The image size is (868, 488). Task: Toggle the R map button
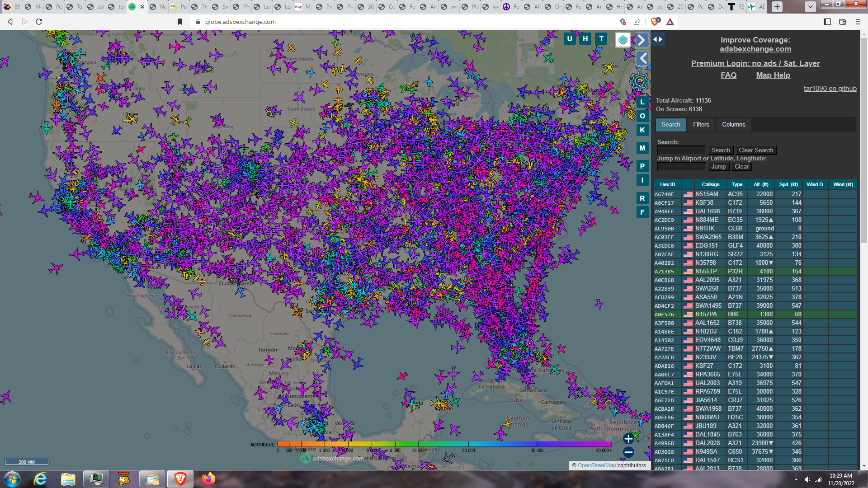(642, 198)
